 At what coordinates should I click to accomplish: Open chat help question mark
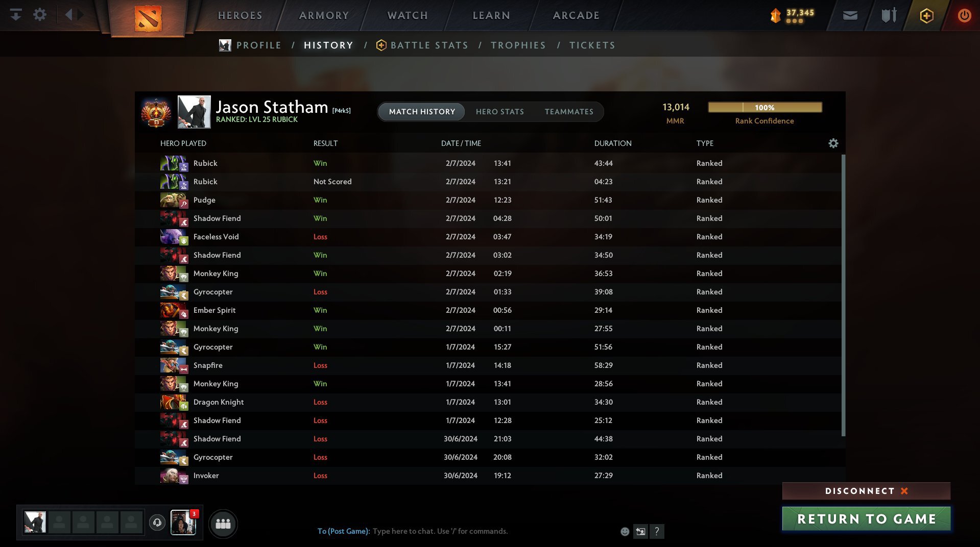[x=657, y=532]
